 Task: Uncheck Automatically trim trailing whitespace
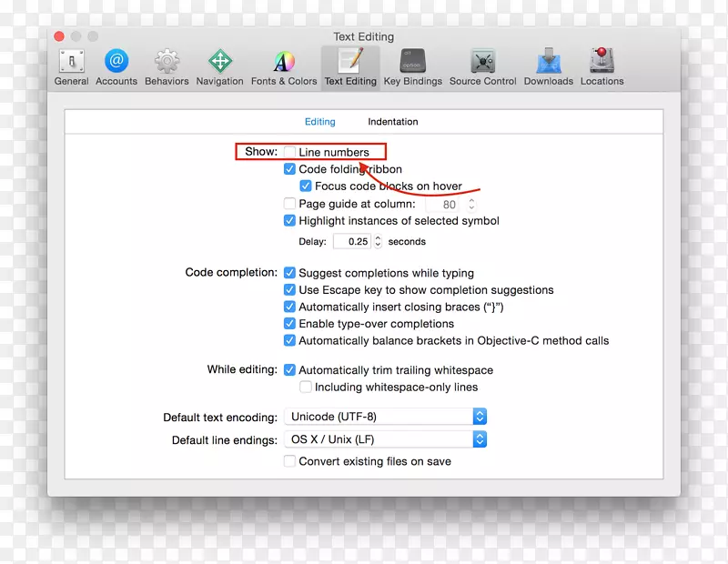(x=290, y=370)
